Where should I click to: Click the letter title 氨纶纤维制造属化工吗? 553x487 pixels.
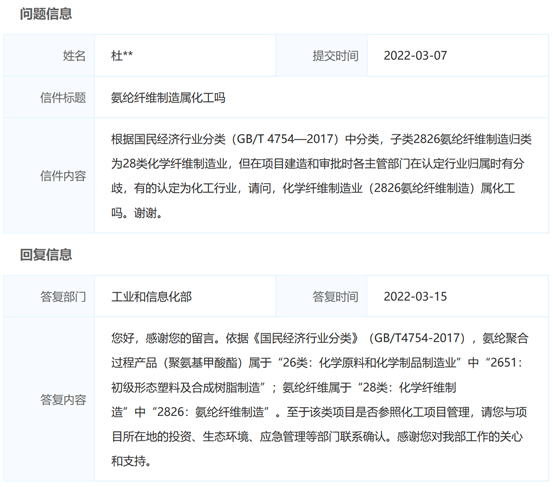tap(168, 97)
